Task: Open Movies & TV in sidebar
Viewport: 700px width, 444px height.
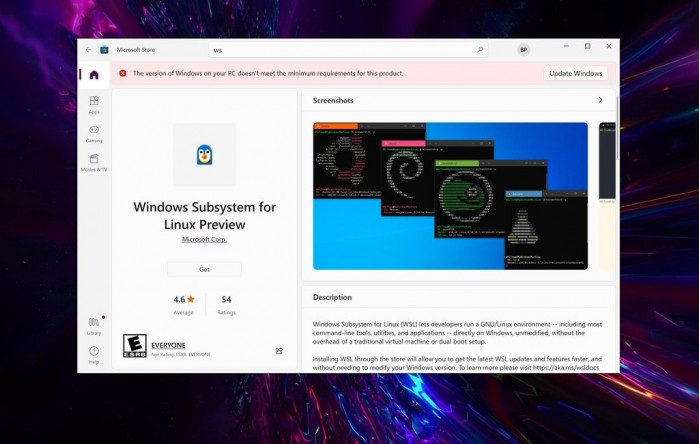Action: click(x=94, y=163)
